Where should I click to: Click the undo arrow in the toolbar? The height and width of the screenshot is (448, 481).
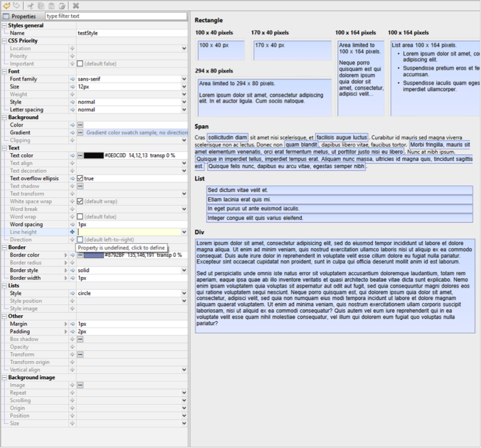tap(7, 5)
